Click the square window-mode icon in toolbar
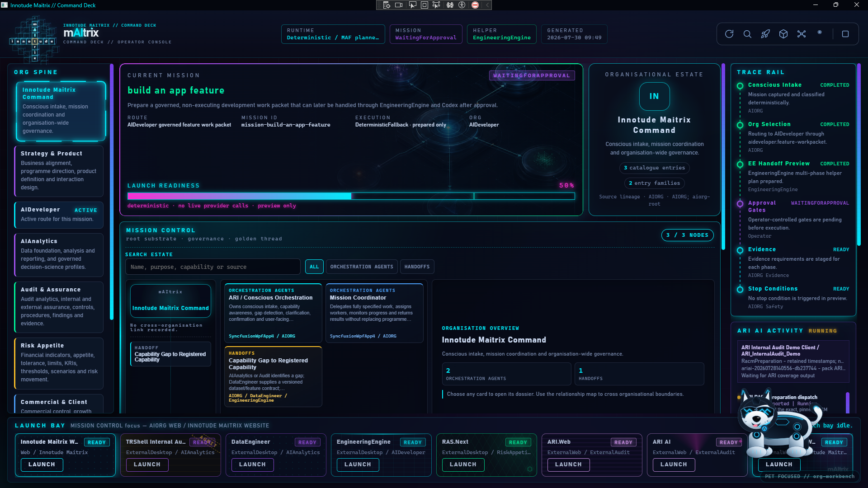 845,34
